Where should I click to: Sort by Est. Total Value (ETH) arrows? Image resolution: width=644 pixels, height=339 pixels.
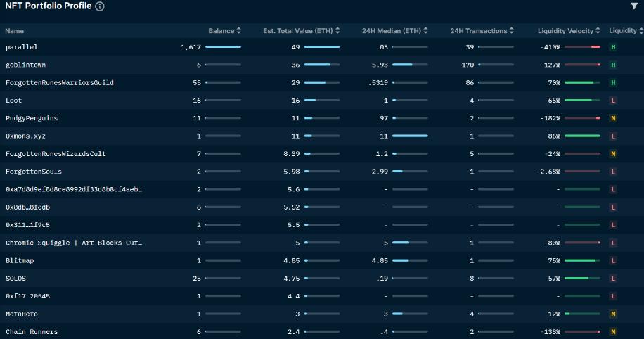[x=337, y=31]
